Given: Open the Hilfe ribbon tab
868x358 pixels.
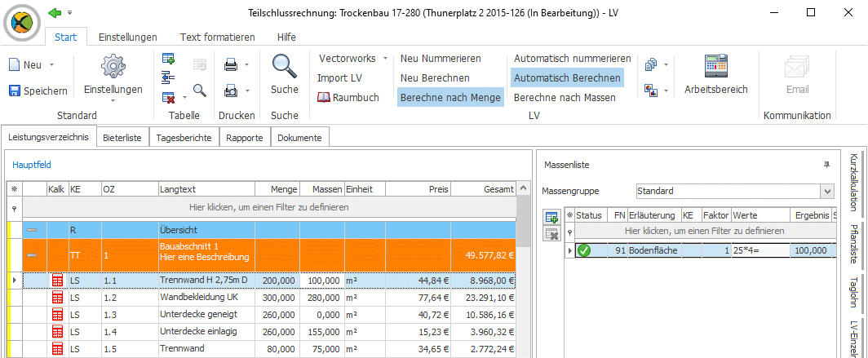Looking at the screenshot, I should (286, 37).
